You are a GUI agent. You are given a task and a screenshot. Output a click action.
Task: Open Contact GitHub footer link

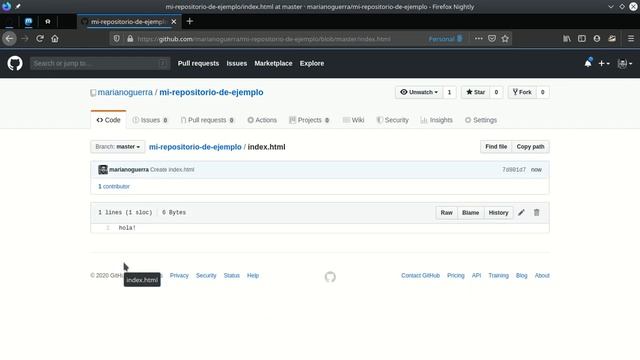coord(420,276)
